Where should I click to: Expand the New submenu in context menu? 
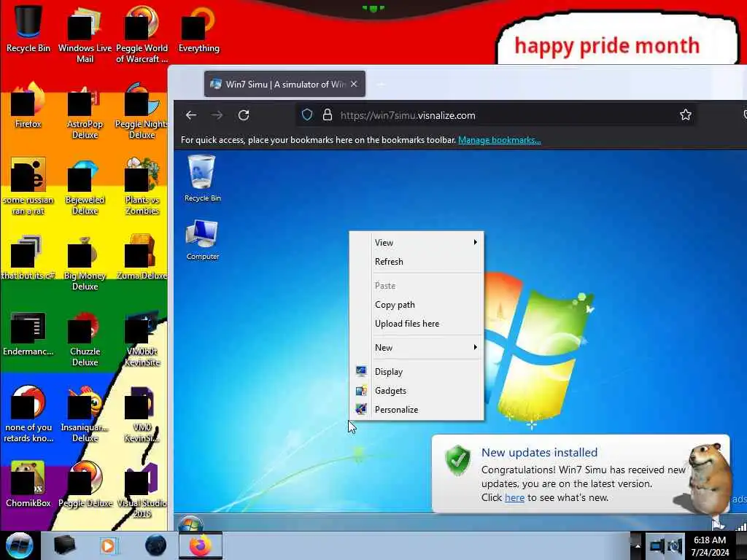[417, 348]
